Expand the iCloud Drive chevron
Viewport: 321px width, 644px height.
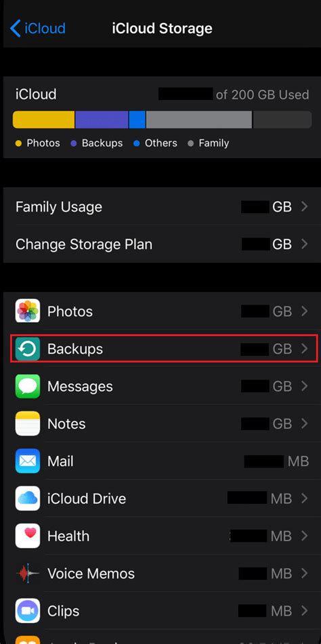[304, 498]
